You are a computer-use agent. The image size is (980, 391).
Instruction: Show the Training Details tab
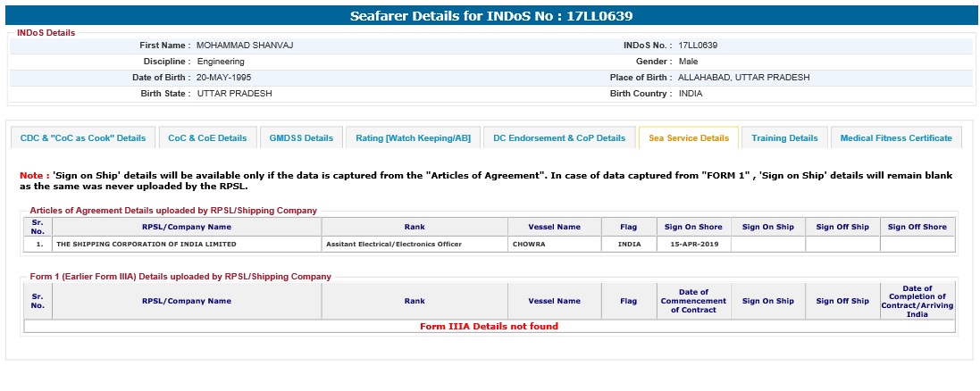pos(784,138)
